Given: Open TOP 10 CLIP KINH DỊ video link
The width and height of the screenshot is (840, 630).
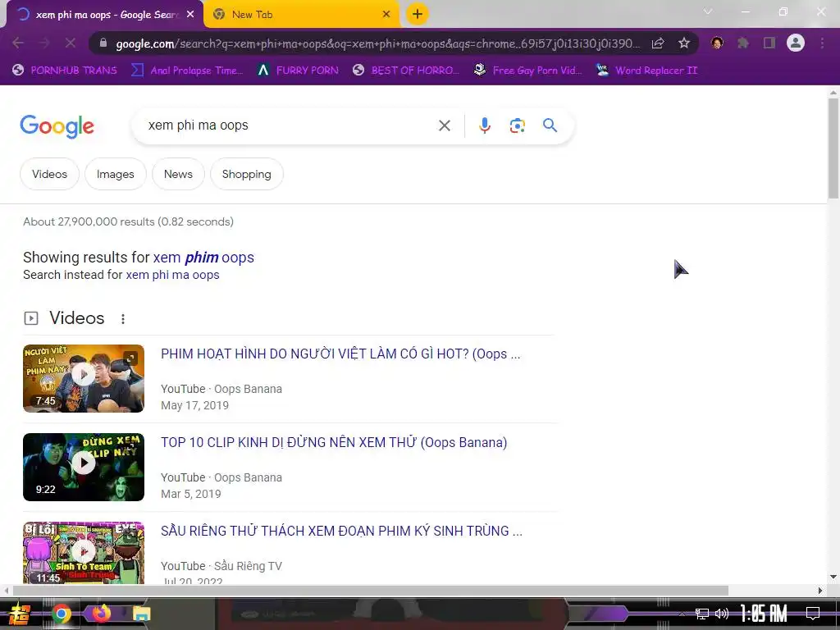Looking at the screenshot, I should 334,442.
